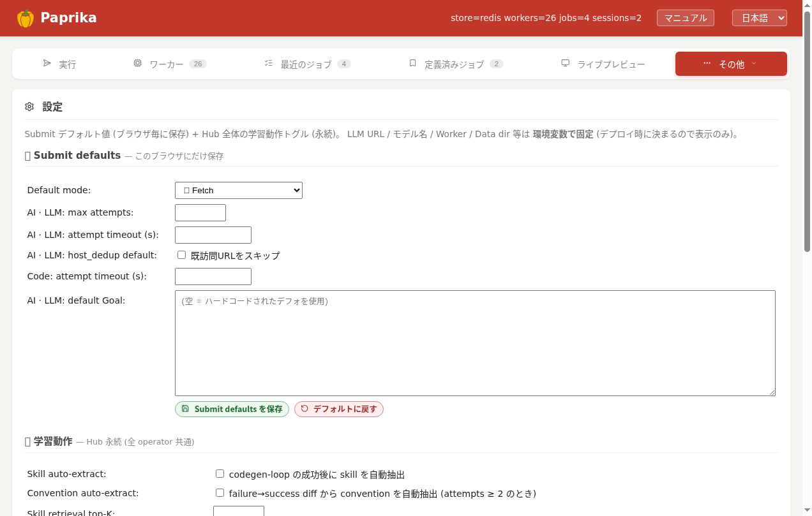Click the 学習動作 section heading
Viewport: 812px width, 516px height.
click(x=53, y=441)
